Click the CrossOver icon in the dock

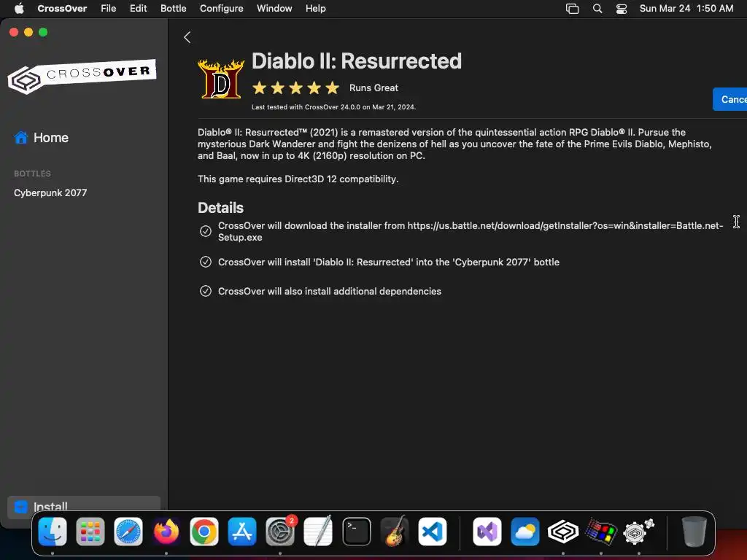pos(563,532)
